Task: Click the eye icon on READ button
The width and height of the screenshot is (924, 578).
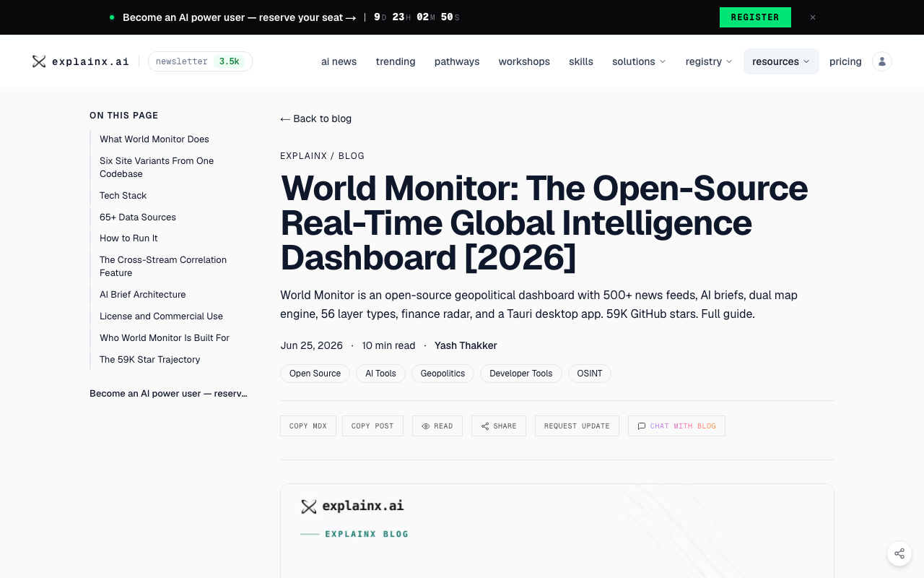Action: [426, 426]
